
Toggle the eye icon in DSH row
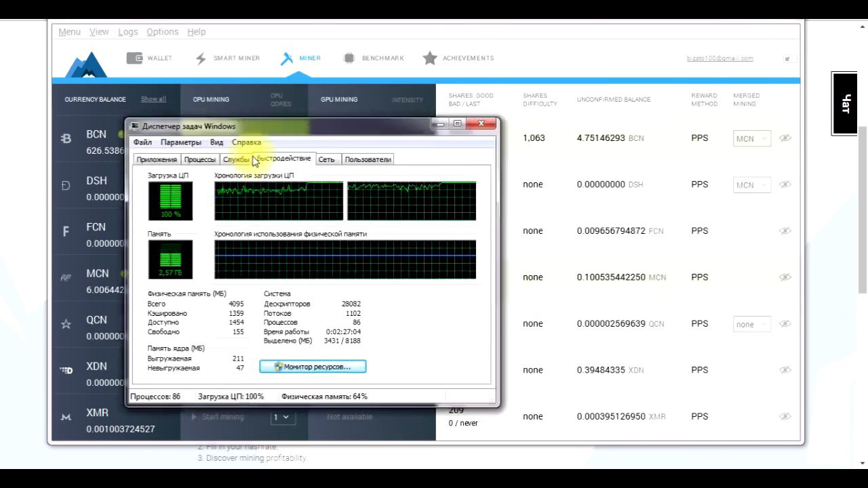tap(785, 184)
